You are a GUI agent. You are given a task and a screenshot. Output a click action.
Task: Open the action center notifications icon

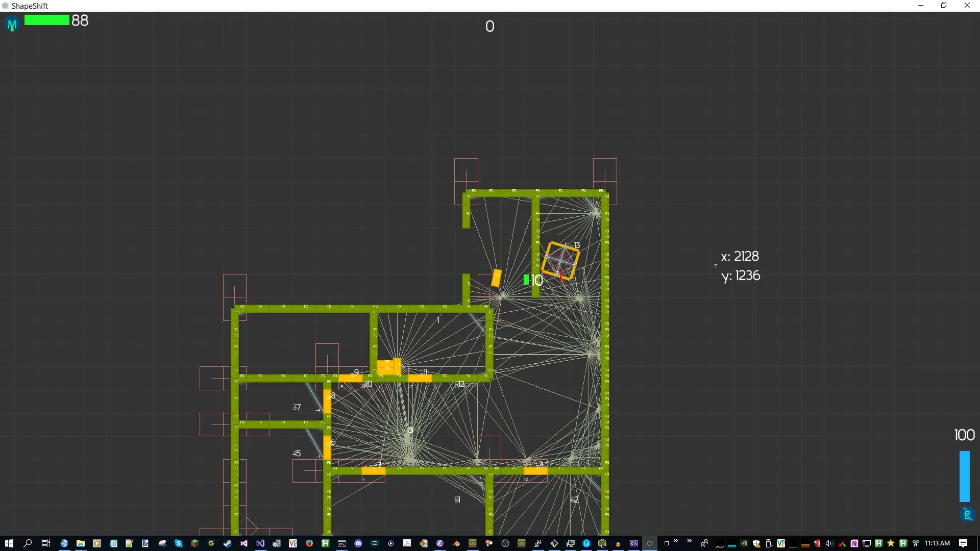[x=963, y=543]
